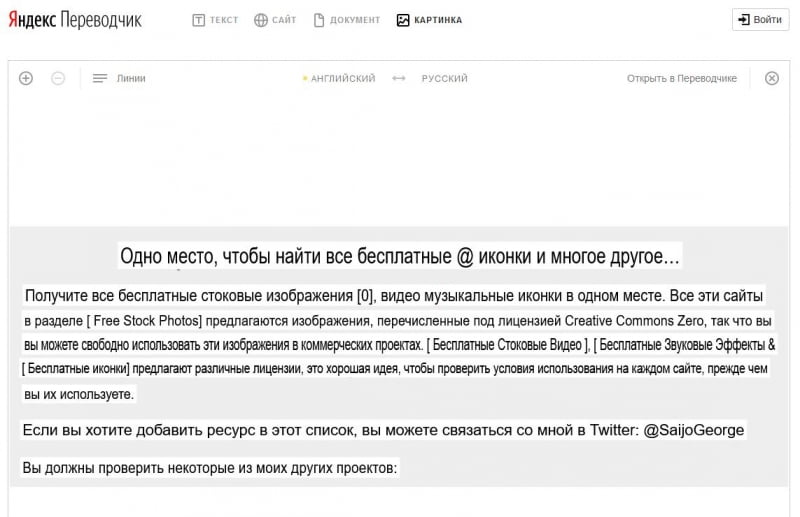800x517 pixels.
Task: Open the Линии display mode selector
Action: coord(119,78)
